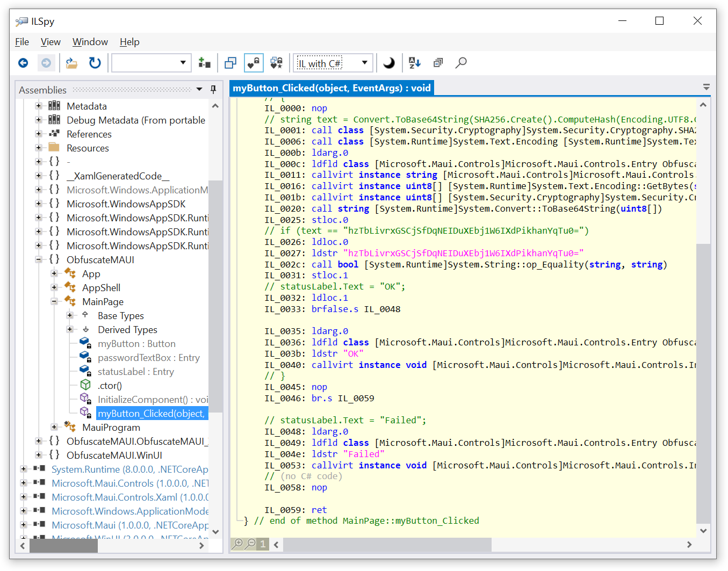The height and width of the screenshot is (571, 728).
Task: Collapse all tree nodes via the toolbar icon
Action: pyautogui.click(x=438, y=63)
